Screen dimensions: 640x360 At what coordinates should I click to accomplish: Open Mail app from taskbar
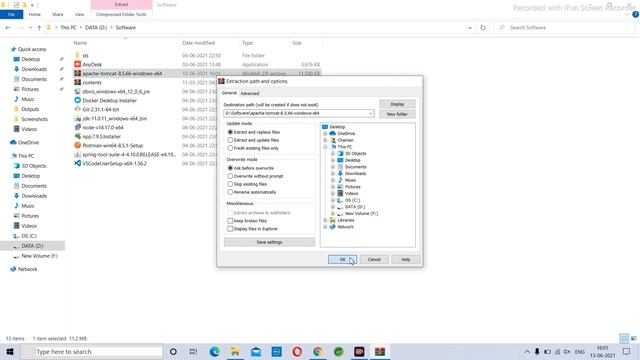click(x=256, y=352)
